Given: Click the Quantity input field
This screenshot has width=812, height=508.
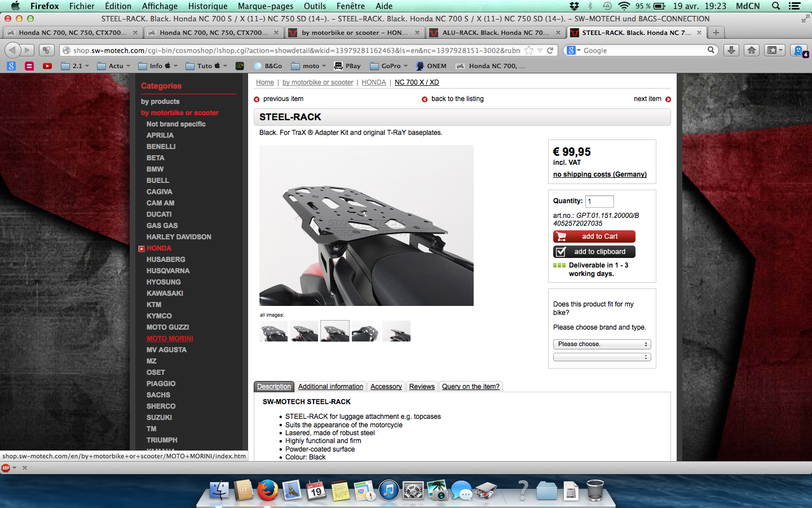Looking at the screenshot, I should pyautogui.click(x=599, y=202).
